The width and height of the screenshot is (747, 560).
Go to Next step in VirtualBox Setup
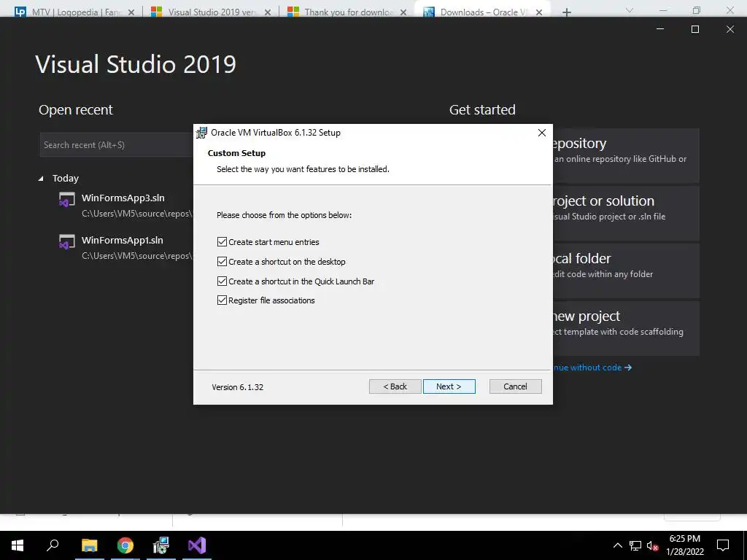(449, 386)
